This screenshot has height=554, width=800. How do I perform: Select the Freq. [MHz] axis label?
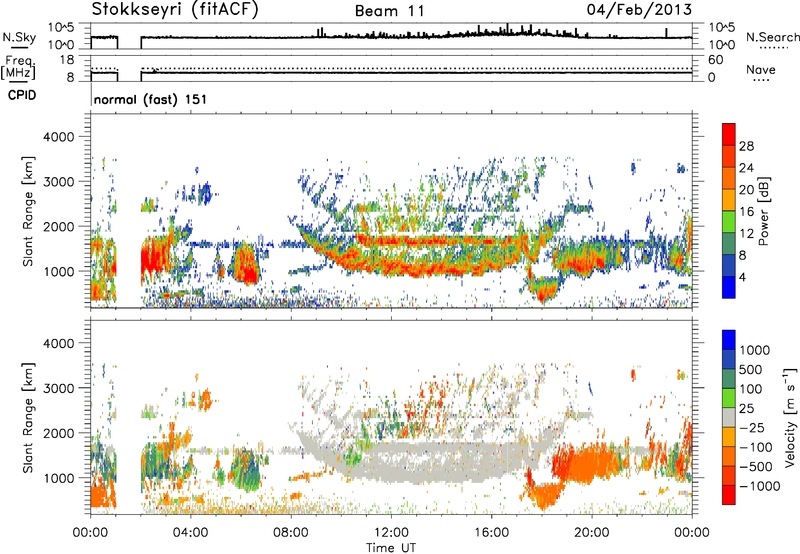coord(19,68)
